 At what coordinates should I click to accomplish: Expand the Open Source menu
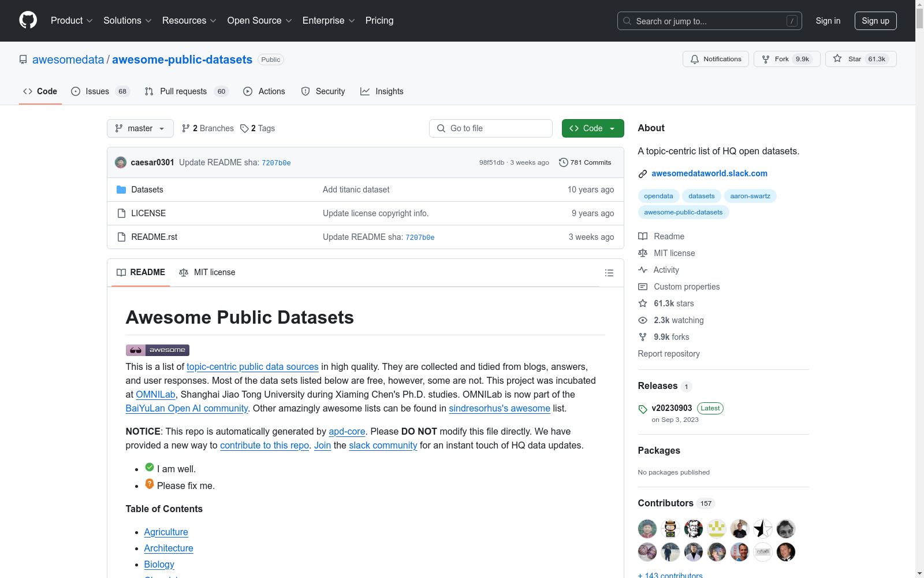[260, 20]
